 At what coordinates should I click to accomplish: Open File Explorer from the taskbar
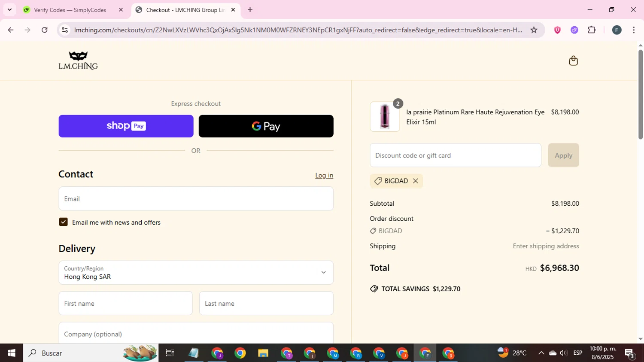pos(263,353)
